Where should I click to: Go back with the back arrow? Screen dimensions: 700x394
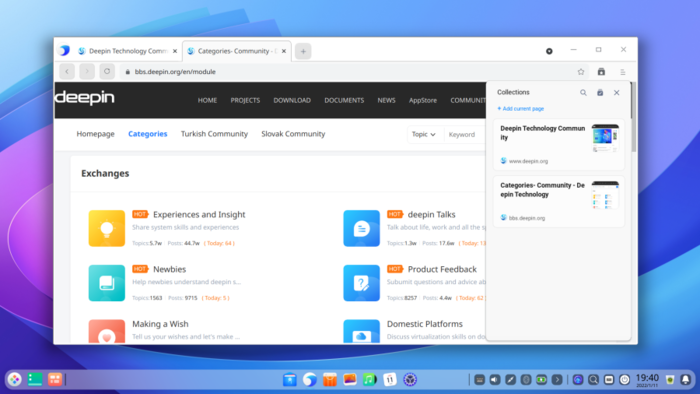point(67,71)
